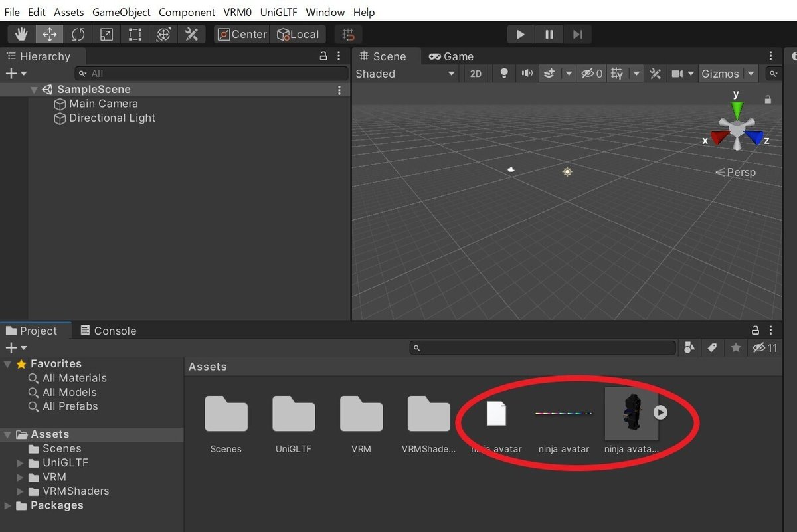Search assets by type icon
797x532 pixels.
click(x=689, y=347)
